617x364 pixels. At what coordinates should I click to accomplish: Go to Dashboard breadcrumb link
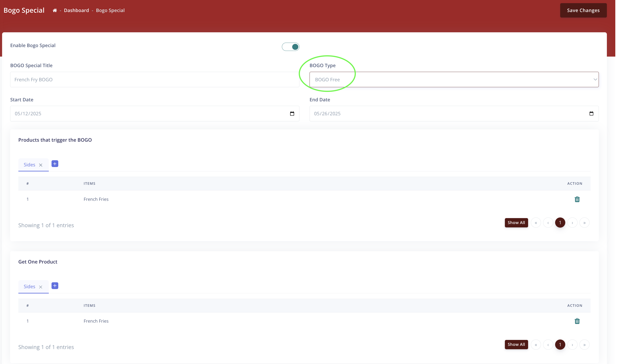click(x=76, y=10)
